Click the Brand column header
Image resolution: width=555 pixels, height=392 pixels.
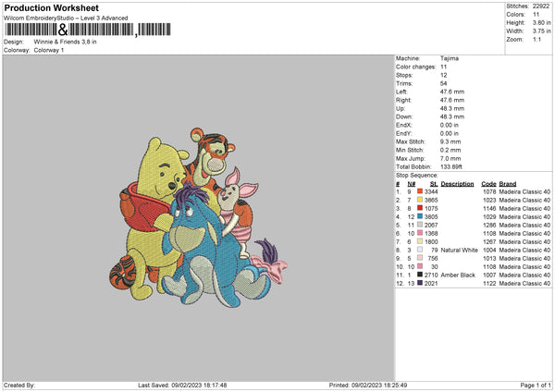(x=508, y=183)
